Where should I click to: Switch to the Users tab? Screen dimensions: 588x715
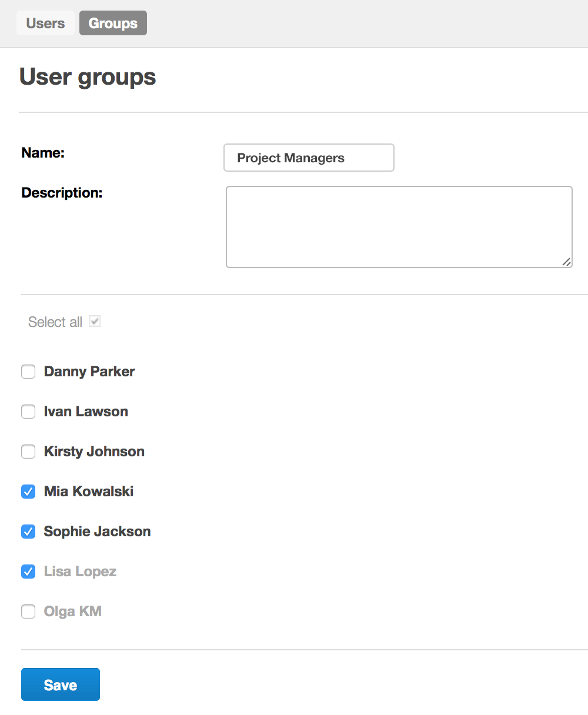[x=45, y=24]
